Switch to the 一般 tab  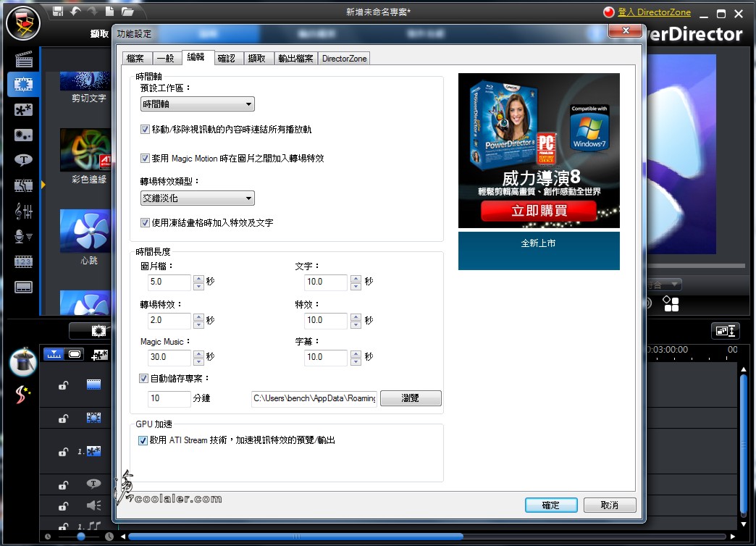click(165, 59)
